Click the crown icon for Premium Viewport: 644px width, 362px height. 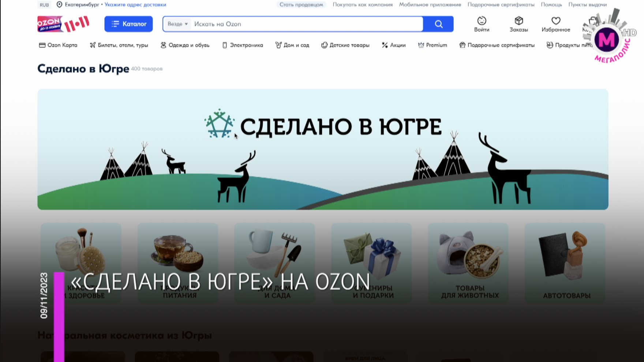421,45
